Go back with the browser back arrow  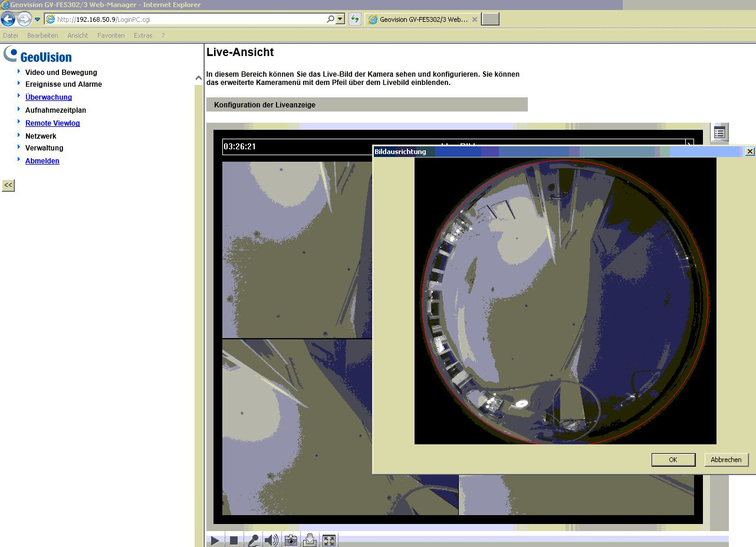click(8, 19)
